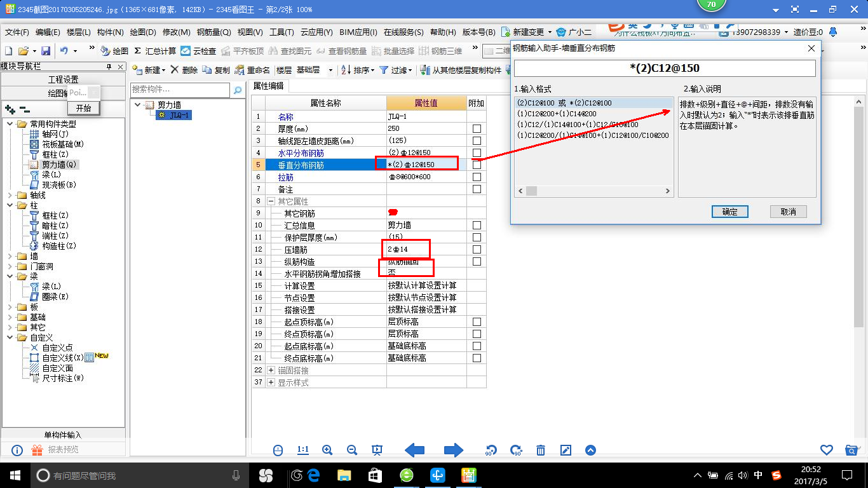Click 取消 in rebar input helper dialog
This screenshot has height=488, width=868.
[x=788, y=212]
